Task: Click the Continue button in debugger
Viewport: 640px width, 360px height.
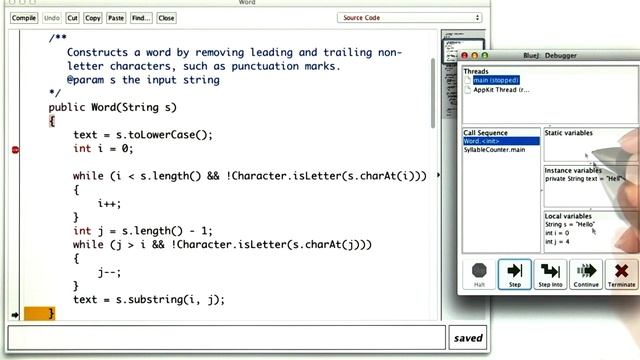Action: point(586,274)
